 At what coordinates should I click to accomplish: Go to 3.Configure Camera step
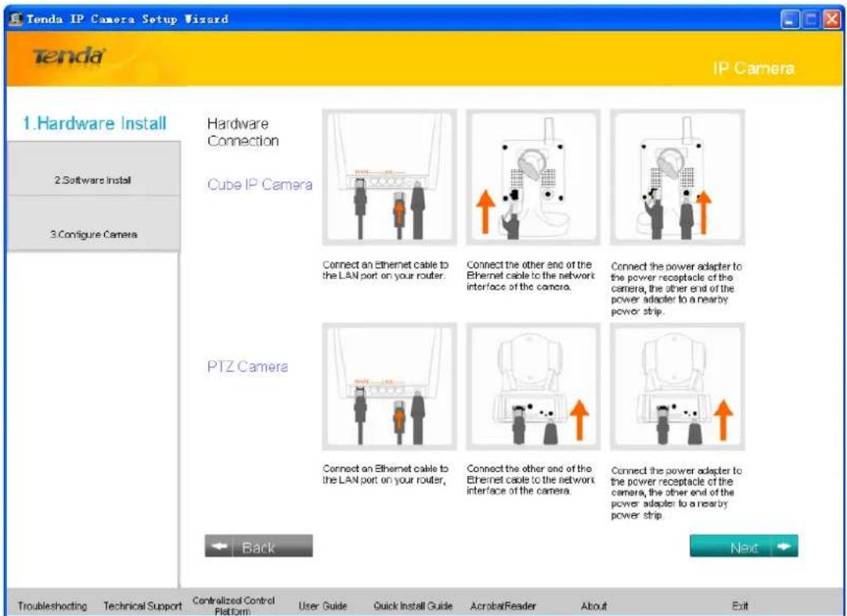pos(93,223)
